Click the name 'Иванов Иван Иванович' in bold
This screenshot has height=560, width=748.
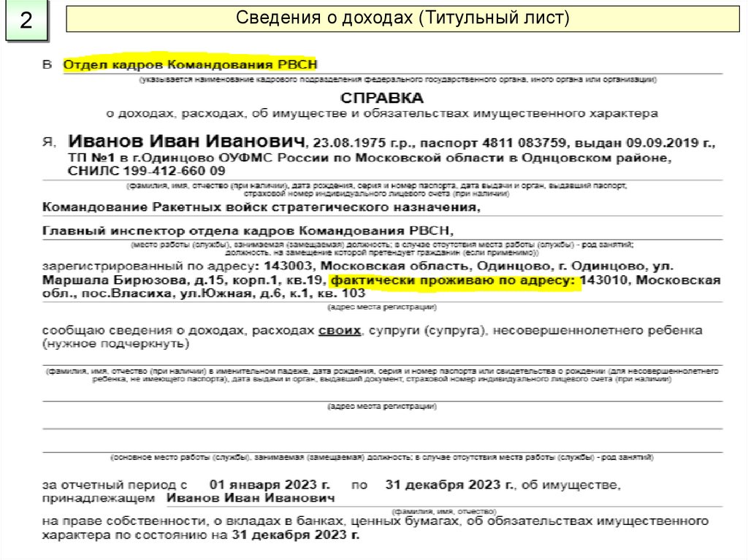pos(186,141)
